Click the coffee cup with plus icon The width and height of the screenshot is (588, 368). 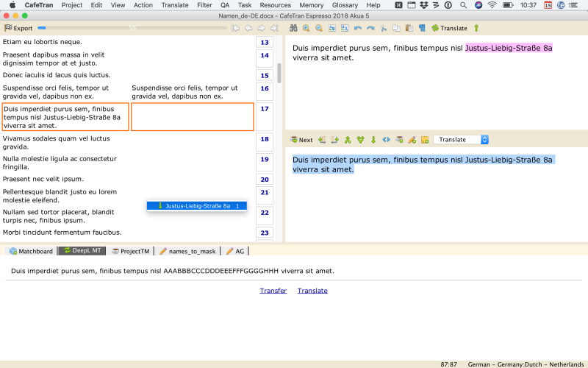(x=399, y=140)
